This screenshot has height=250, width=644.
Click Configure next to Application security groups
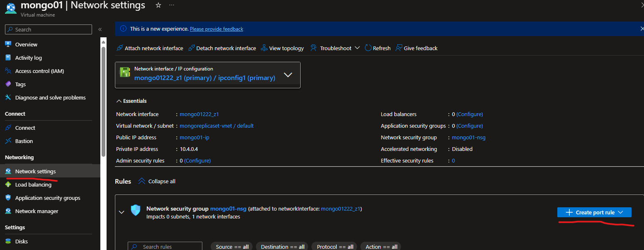[470, 126]
